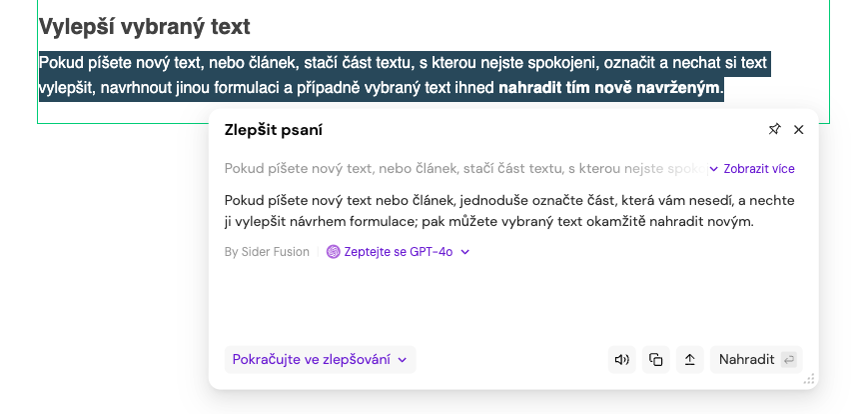Click the Nahradit button
Viewport: 868px width, 414px height.
pyautogui.click(x=756, y=360)
